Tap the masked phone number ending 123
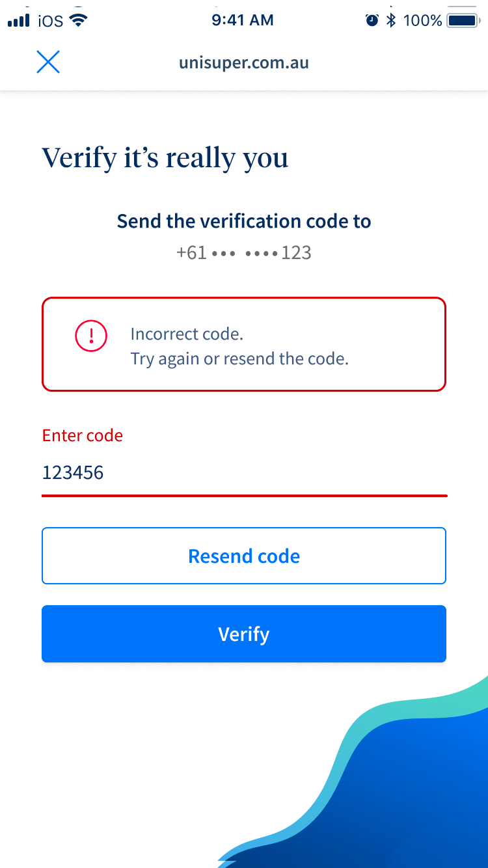Screen dimensions: 488x868 pyautogui.click(x=244, y=252)
